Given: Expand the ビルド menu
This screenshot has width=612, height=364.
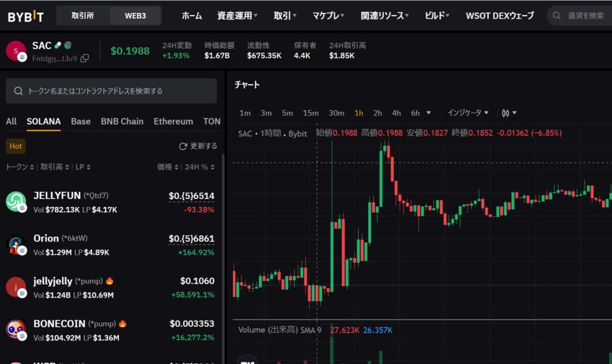Looking at the screenshot, I should (437, 16).
